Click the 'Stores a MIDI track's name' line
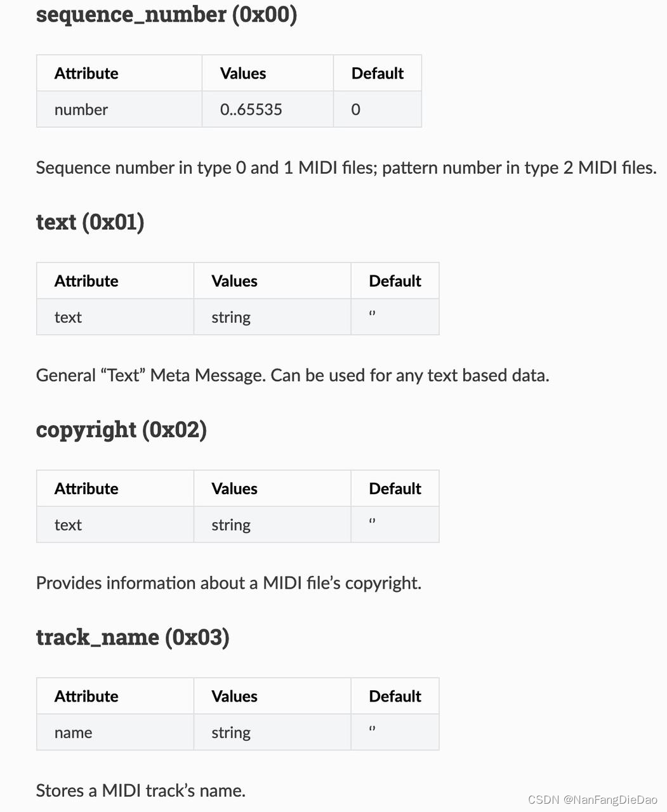The image size is (667, 812). 141,790
